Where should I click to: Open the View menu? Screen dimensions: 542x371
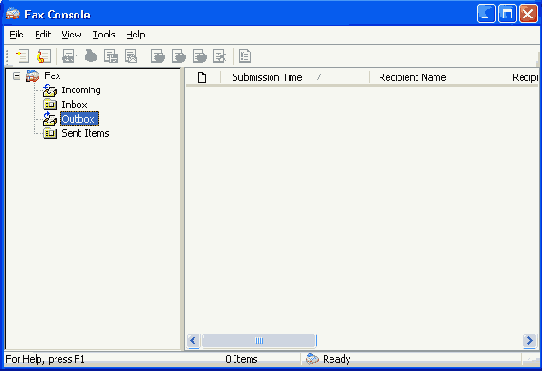pos(71,35)
